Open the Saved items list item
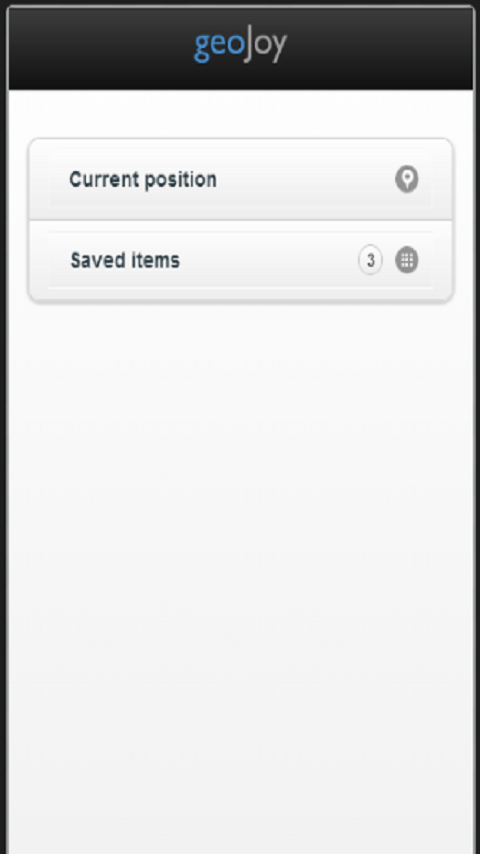The width and height of the screenshot is (480, 854). click(240, 260)
